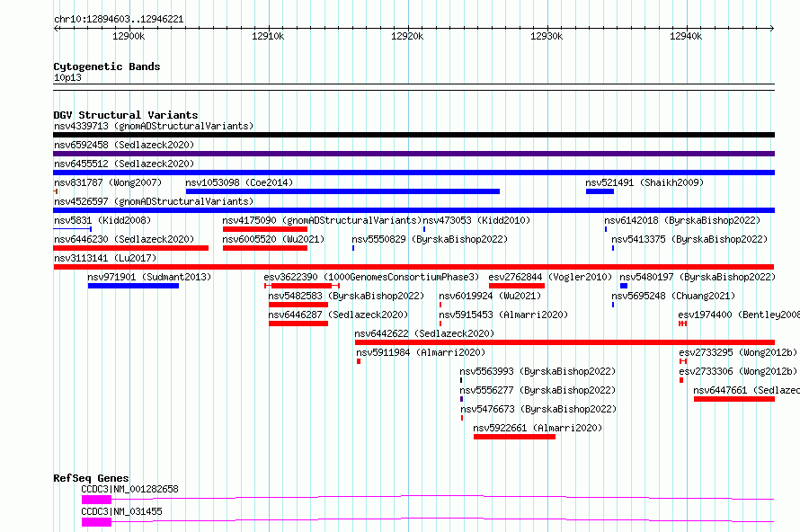Select the purple nsv6592458 variant bar
Screen dimensions: 800x532
pos(413,154)
